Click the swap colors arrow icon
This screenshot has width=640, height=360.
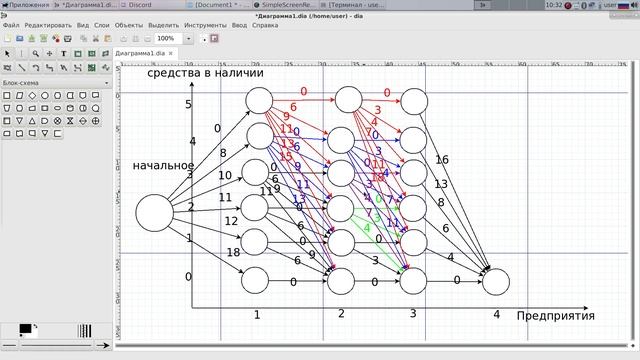point(36,326)
